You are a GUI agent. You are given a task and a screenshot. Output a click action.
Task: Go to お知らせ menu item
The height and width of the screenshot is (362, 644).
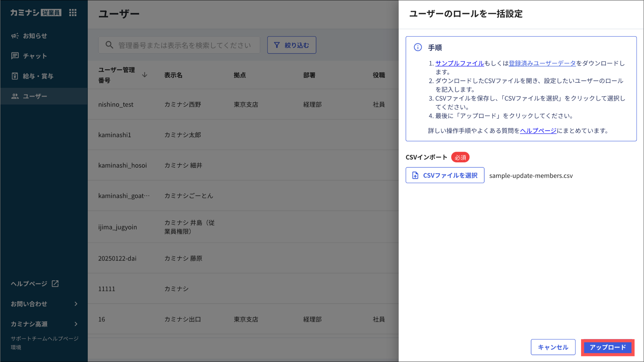coord(35,36)
